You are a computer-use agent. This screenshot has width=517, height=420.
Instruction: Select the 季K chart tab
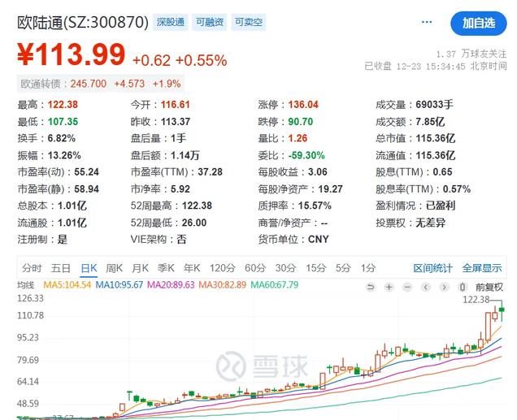[x=166, y=268]
